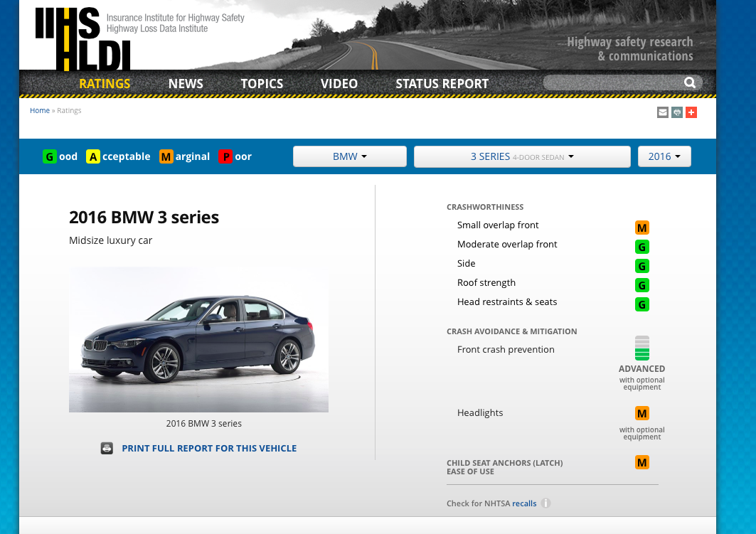This screenshot has height=534, width=756.
Task: Click the printer icon beside full report
Action: click(x=107, y=448)
